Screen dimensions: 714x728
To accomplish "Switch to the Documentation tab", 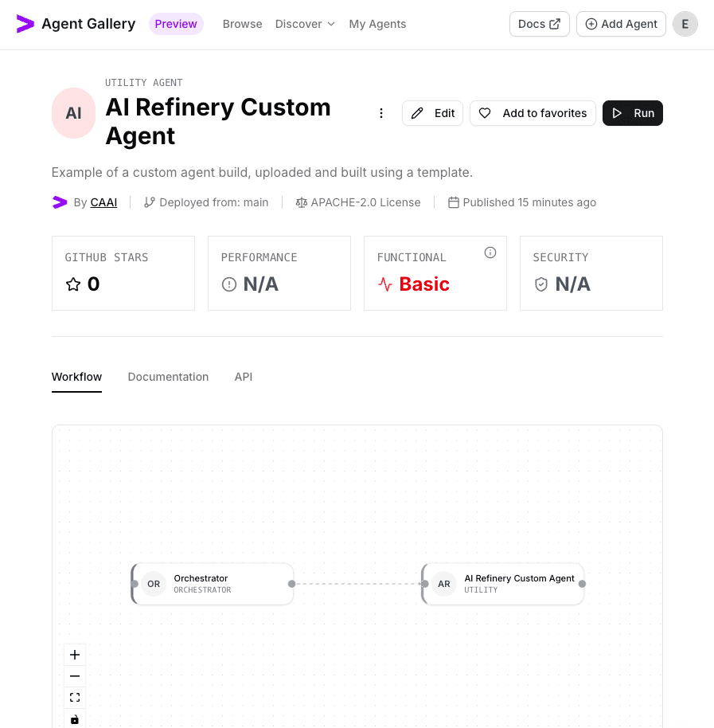I will tap(168, 377).
